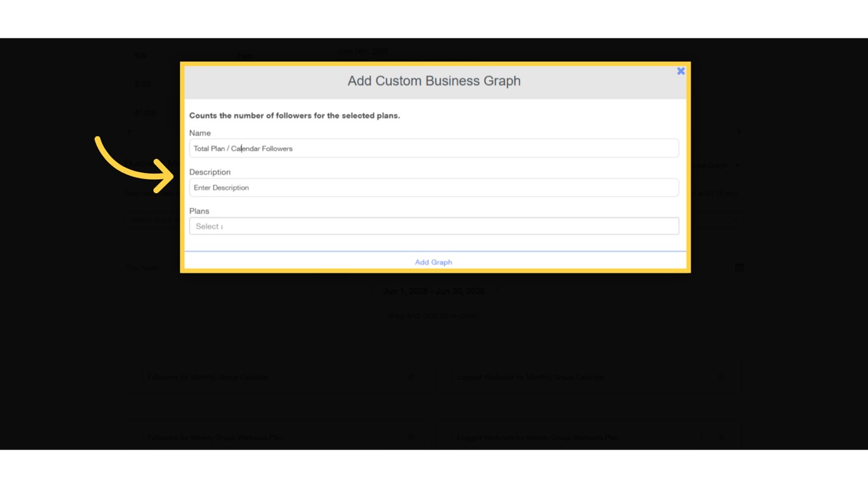
Task: Click the Jun 1, 2025 - Jun 30, 2025 label
Action: tap(434, 291)
